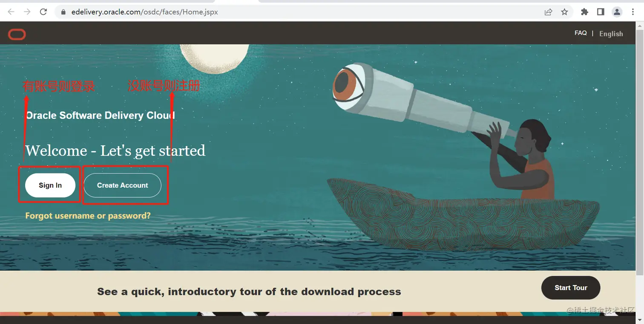The width and height of the screenshot is (644, 324).
Task: Open the Extensions puzzle icon
Action: 585,12
